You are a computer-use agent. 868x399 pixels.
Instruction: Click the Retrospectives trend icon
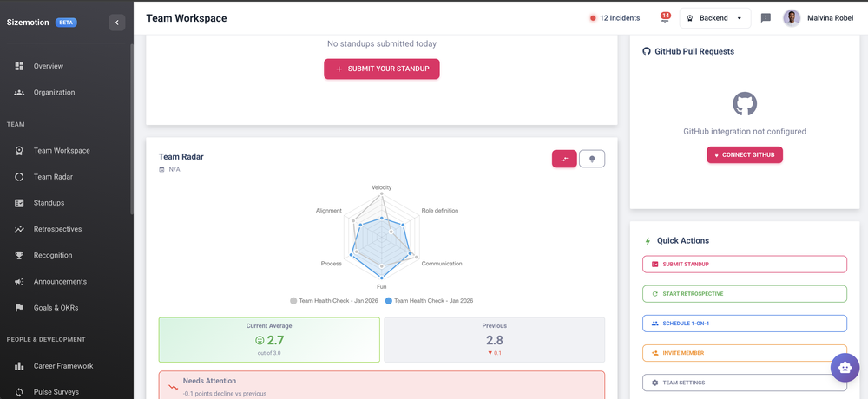coord(19,229)
